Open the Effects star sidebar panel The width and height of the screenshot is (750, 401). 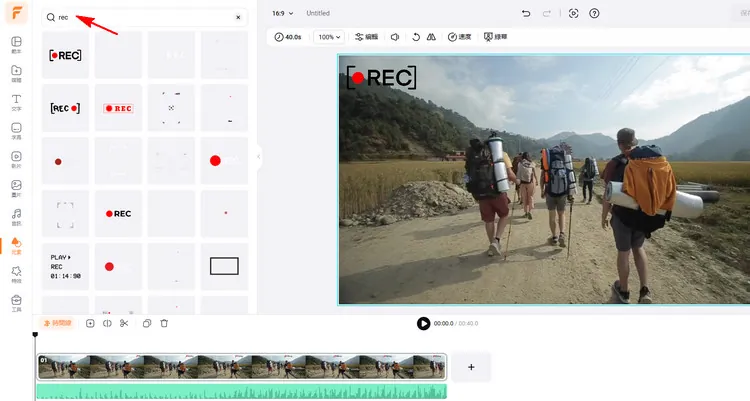coord(16,274)
